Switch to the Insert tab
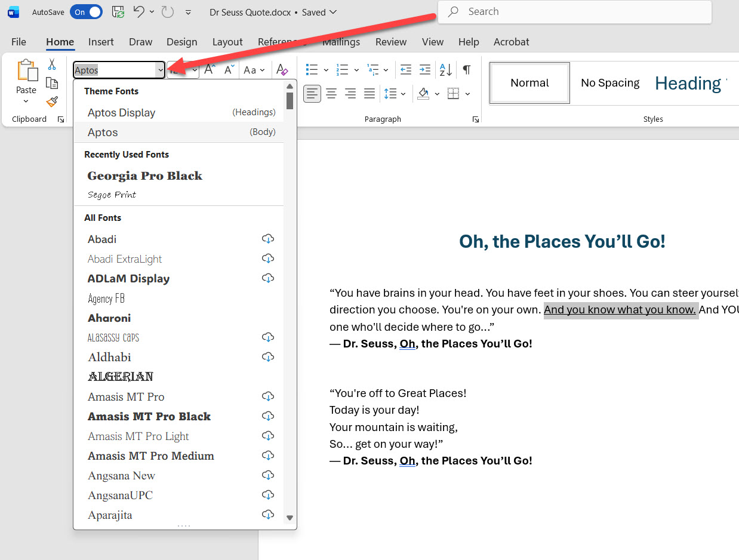This screenshot has height=560, width=739. point(101,42)
